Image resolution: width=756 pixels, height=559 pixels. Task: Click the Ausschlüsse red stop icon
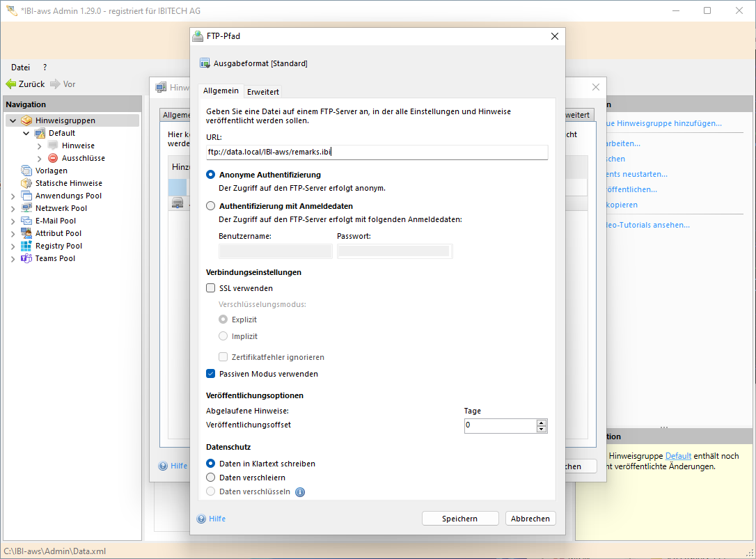53,158
